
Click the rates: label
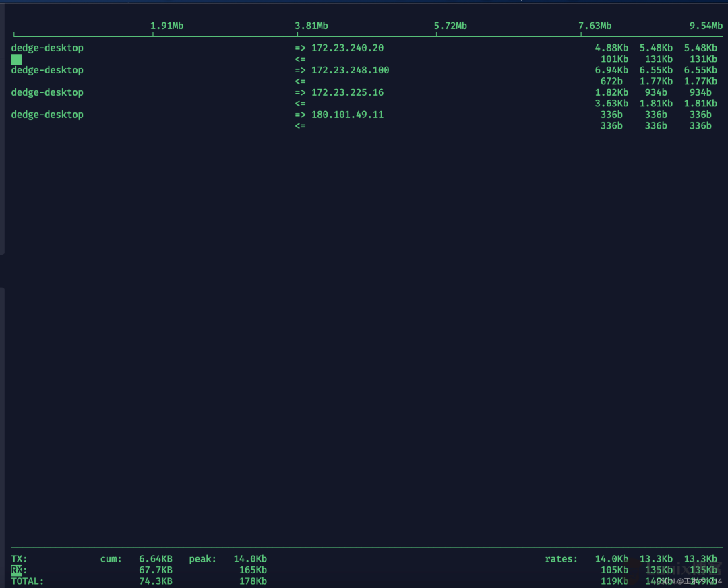click(562, 559)
